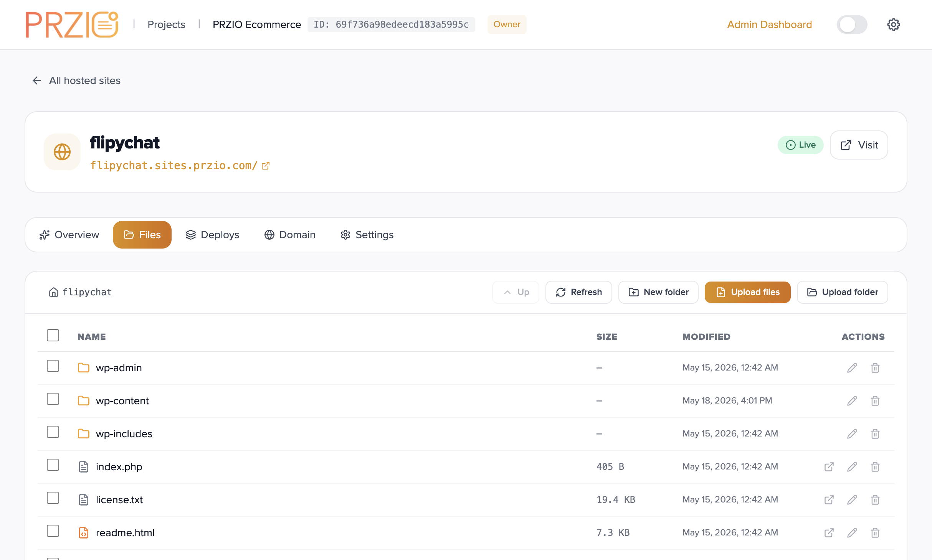Delete readme.html using trash icon
Screen dimensions: 932x560
coord(875,533)
